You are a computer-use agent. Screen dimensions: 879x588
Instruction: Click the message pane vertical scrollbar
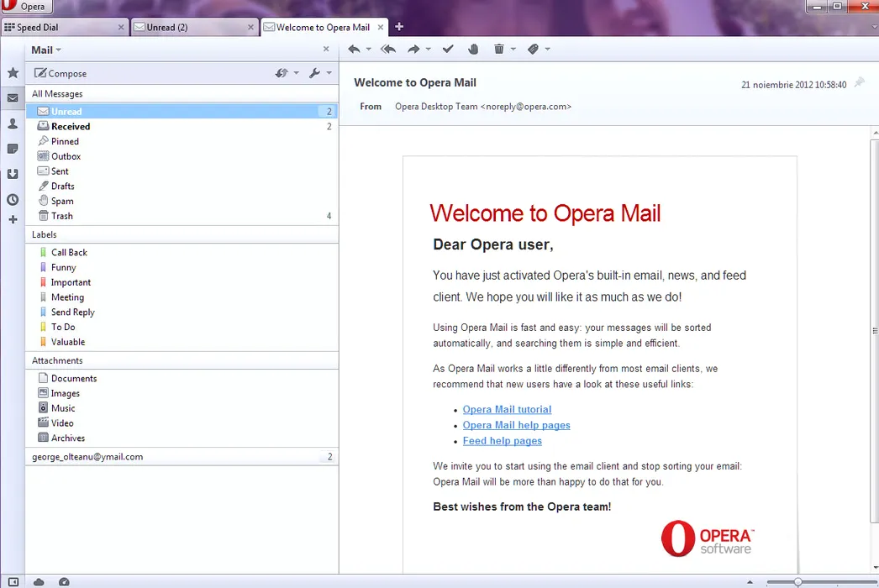point(875,331)
